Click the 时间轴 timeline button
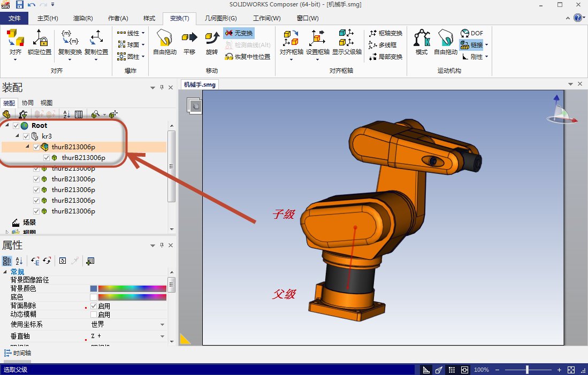Screen dimensions: 588x375 [x=18, y=353]
